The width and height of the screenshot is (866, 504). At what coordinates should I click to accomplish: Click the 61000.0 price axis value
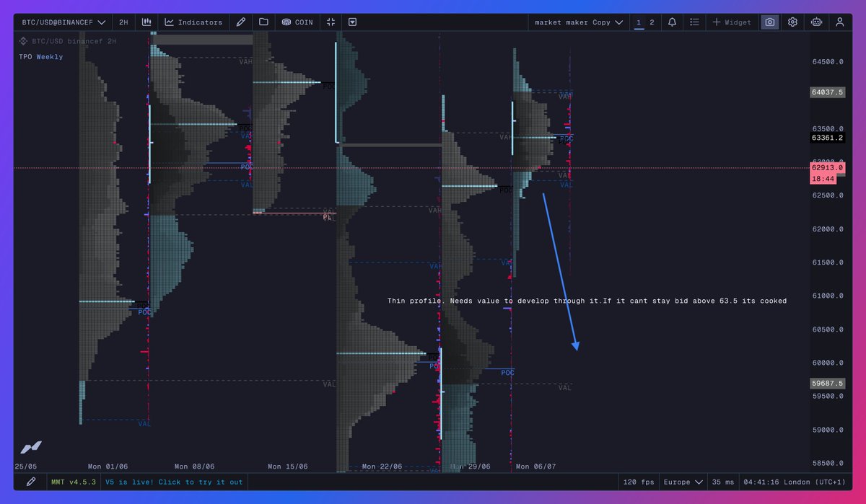[x=828, y=296]
